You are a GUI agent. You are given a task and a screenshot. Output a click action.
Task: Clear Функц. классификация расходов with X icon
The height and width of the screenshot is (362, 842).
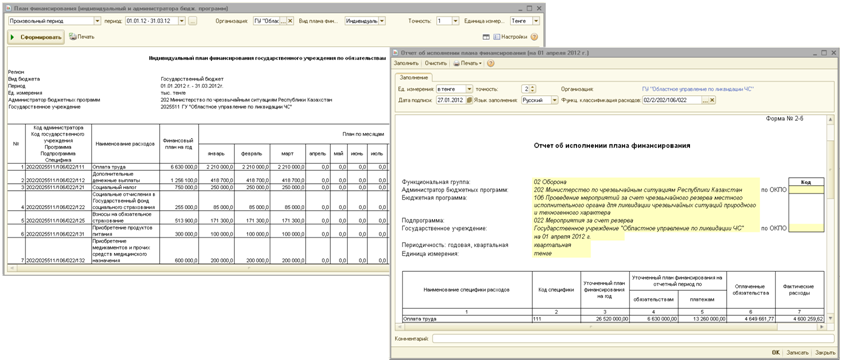[713, 100]
